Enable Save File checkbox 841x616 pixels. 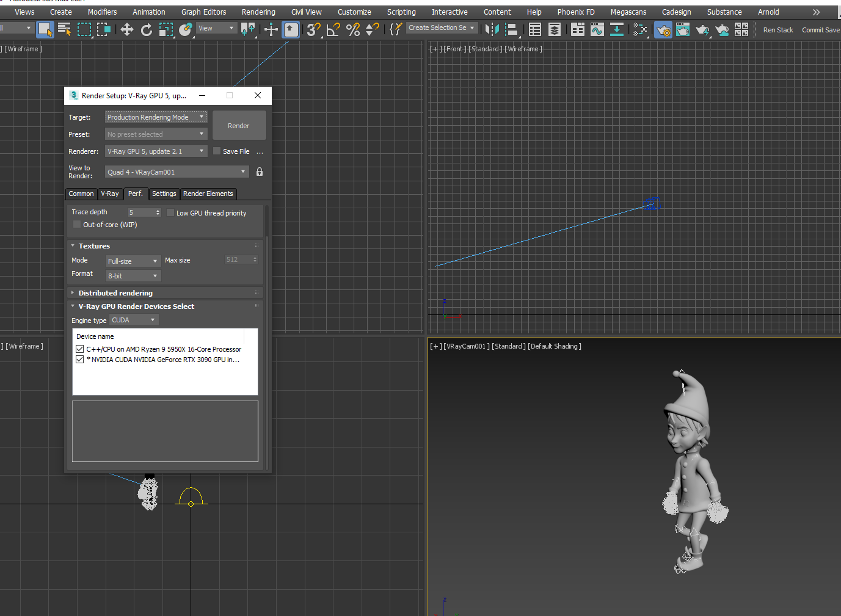pos(217,151)
